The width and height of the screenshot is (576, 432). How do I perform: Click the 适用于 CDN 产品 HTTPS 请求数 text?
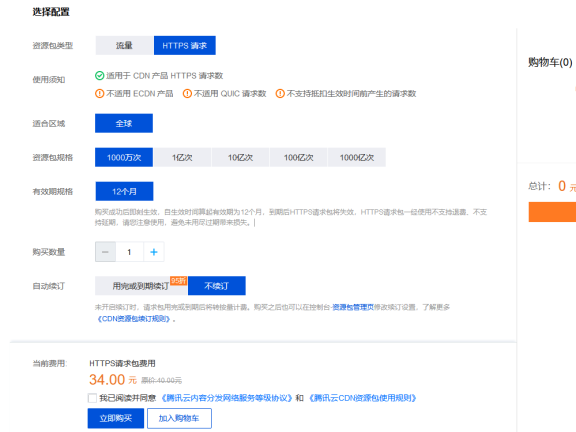165,76
